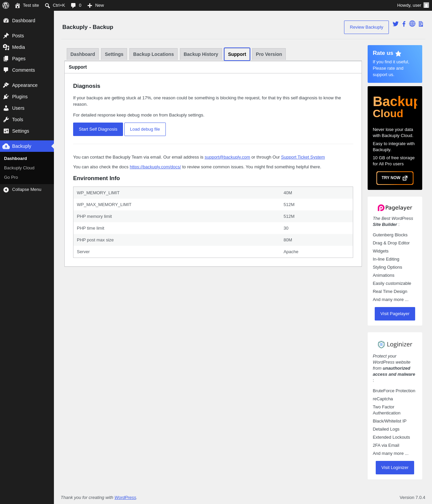The height and width of the screenshot is (504, 432).
Task: Open the Pro Version tab
Action: tap(269, 54)
